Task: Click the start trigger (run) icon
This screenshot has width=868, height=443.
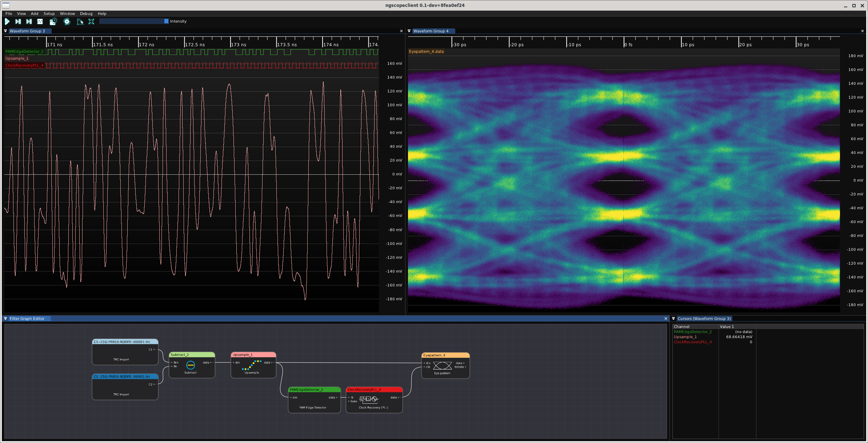Action: 7,21
